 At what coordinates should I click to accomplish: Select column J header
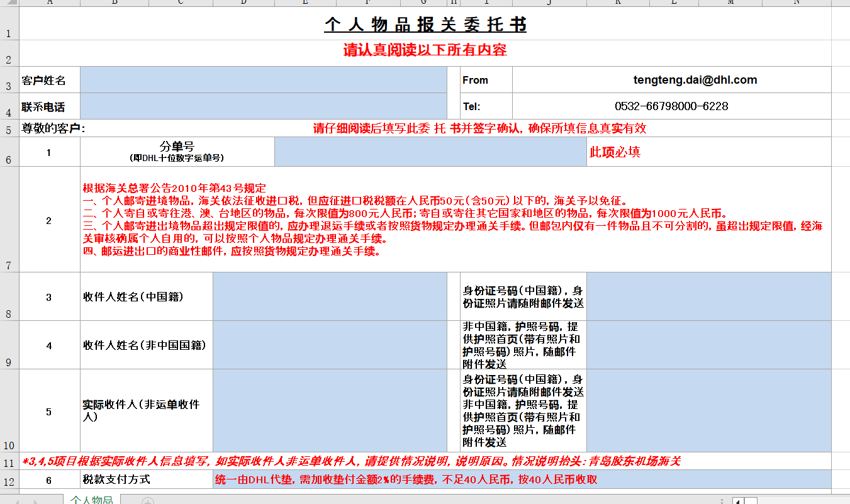click(549, 3)
